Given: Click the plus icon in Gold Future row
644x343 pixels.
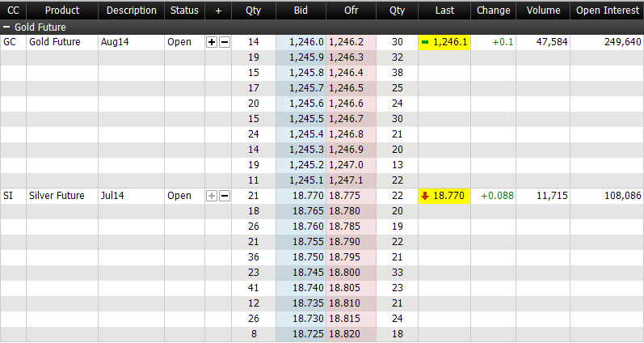Looking at the screenshot, I should [x=212, y=42].
